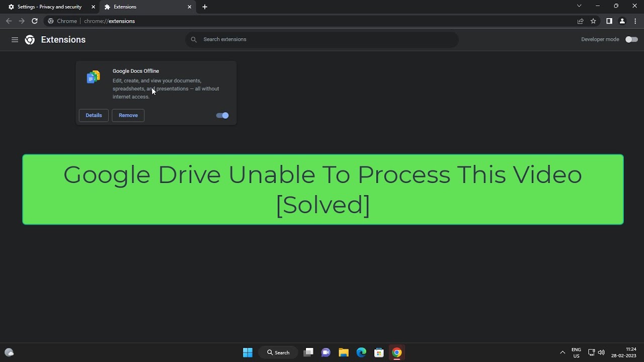
Task: Disable the Google Docs Offline extension toggle
Action: (222, 116)
